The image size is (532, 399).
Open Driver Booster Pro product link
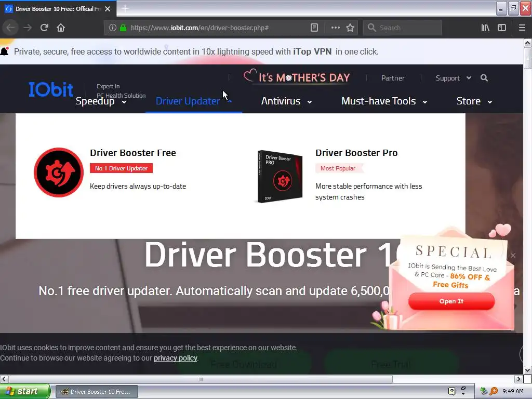click(x=356, y=153)
